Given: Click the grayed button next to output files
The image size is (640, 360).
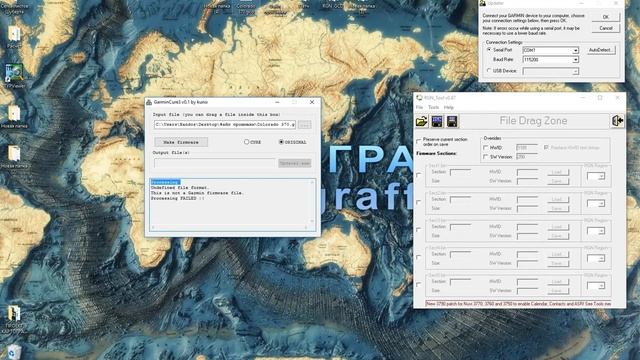Looking at the screenshot, I should pos(295,163).
